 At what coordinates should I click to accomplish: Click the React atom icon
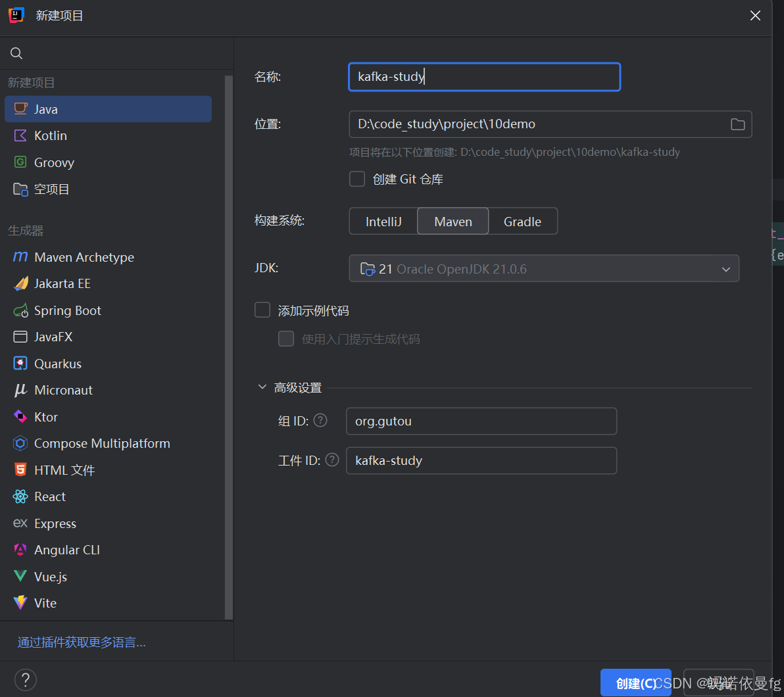click(x=20, y=496)
